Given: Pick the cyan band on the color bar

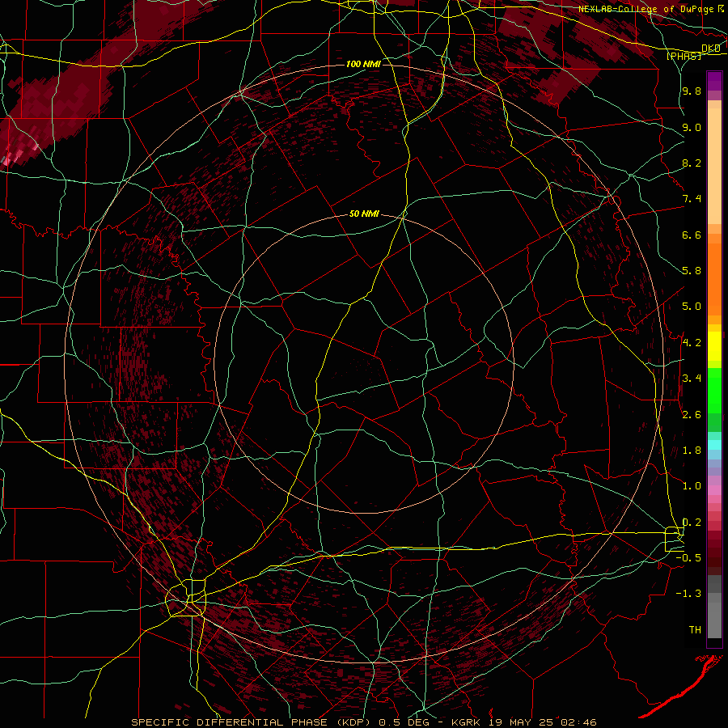Looking at the screenshot, I should click(x=714, y=445).
